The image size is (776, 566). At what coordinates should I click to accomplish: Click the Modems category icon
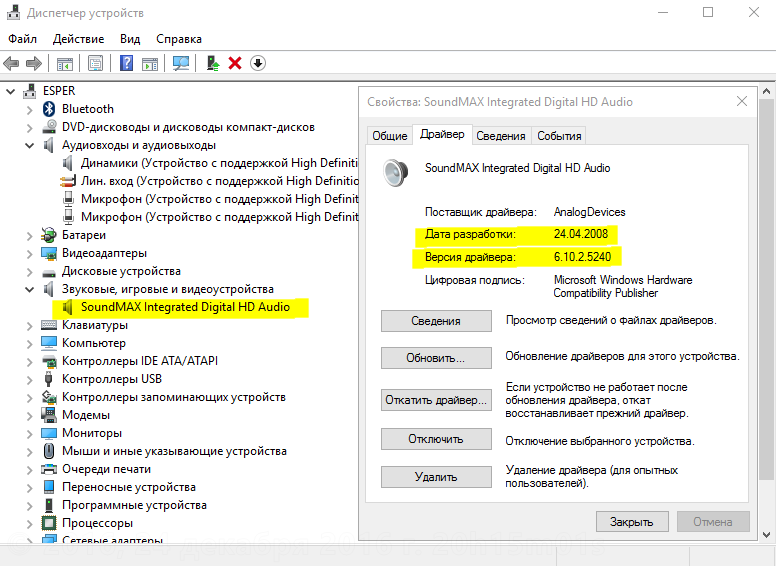coord(49,415)
